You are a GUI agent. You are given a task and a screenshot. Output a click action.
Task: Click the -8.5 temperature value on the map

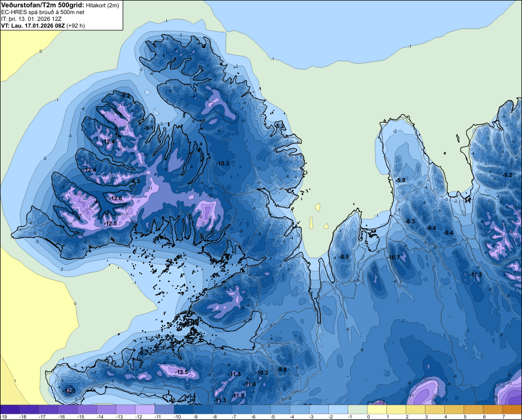[344, 257]
